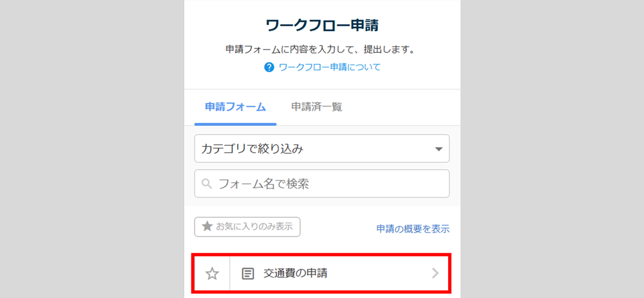Open the 交通費の申請 form
The height and width of the screenshot is (298, 644).
tap(295, 274)
